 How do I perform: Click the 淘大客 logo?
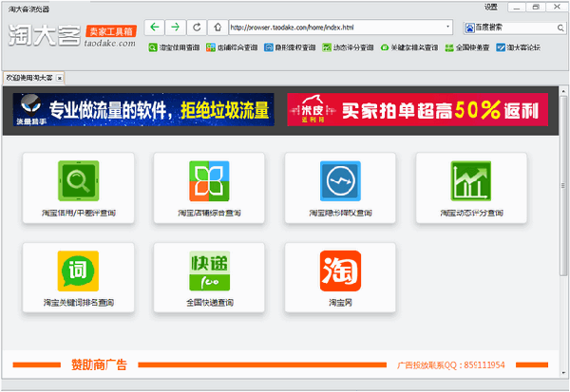[45, 35]
